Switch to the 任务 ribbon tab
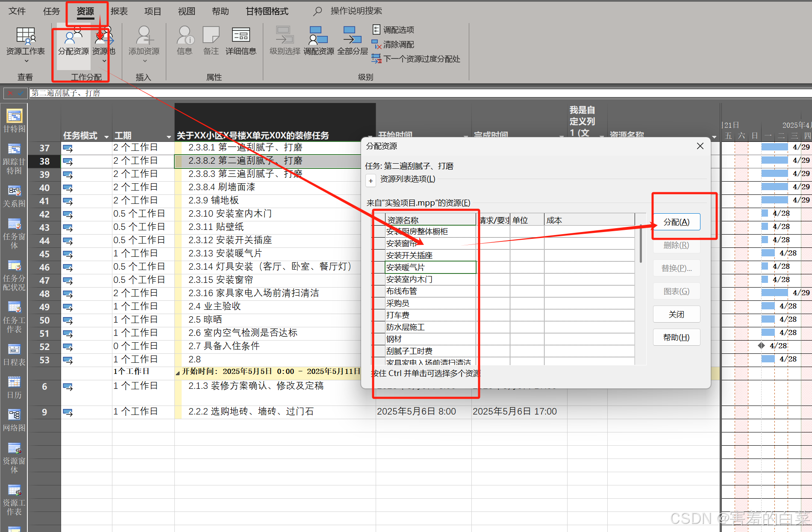The height and width of the screenshot is (532, 812). [x=51, y=11]
